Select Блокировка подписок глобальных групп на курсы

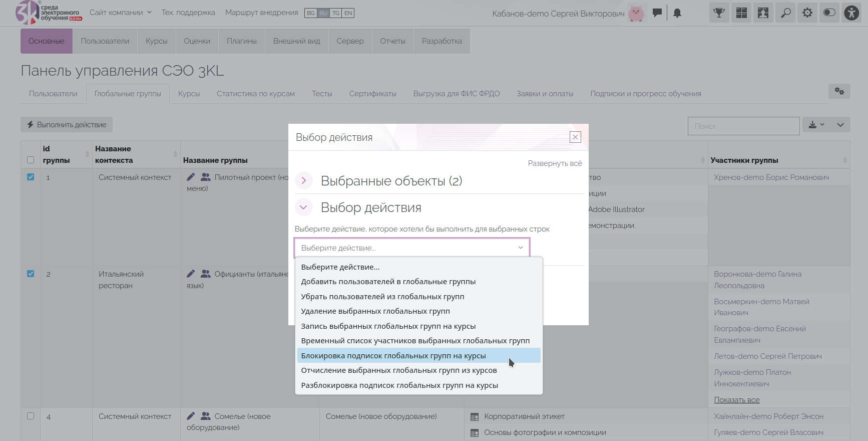(x=393, y=356)
